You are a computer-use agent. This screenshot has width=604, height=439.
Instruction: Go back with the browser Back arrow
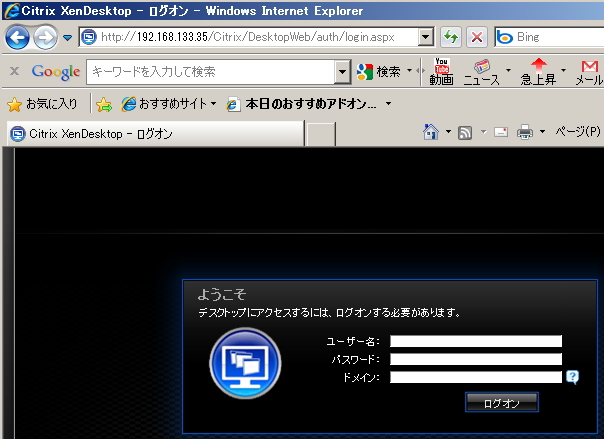click(x=17, y=37)
